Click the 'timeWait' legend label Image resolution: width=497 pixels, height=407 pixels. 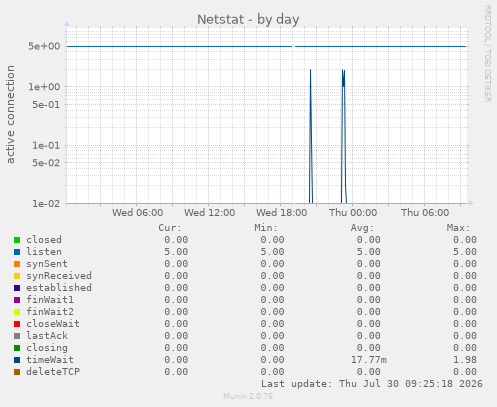coord(50,360)
